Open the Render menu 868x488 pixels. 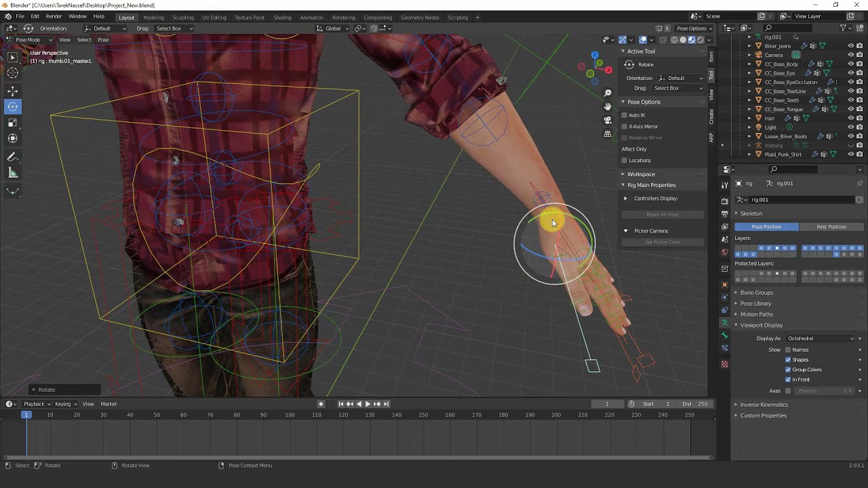(x=54, y=16)
